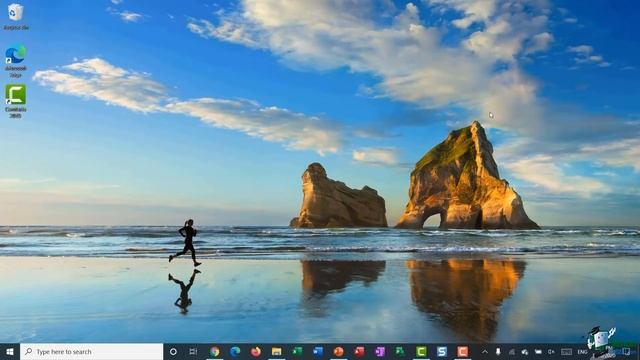Open the orange Camtasia Recorder taskbar icon
This screenshot has height=360, width=640.
coord(462,351)
